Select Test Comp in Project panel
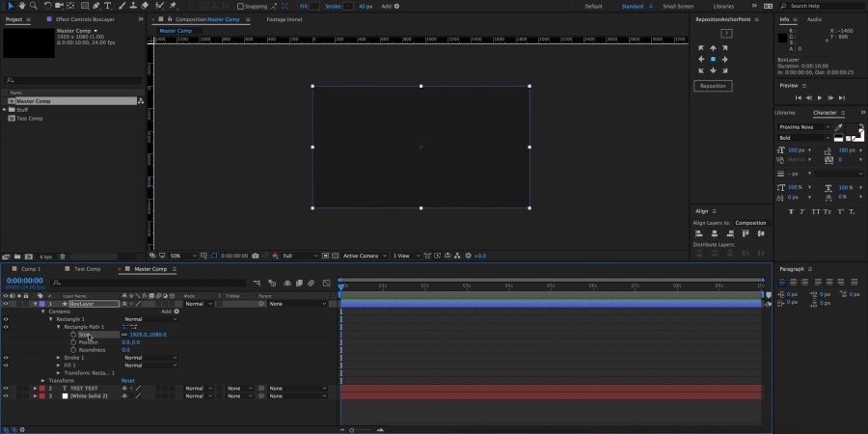This screenshot has height=434, width=868. [29, 119]
